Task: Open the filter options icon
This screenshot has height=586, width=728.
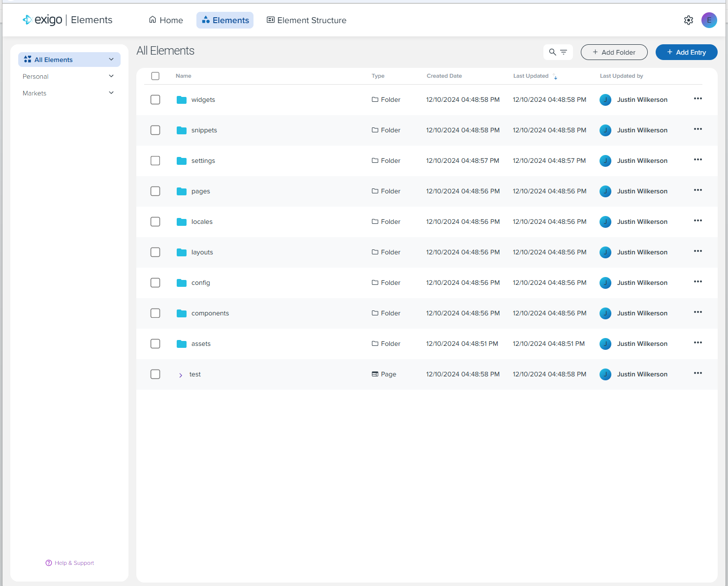Action: [x=564, y=52]
